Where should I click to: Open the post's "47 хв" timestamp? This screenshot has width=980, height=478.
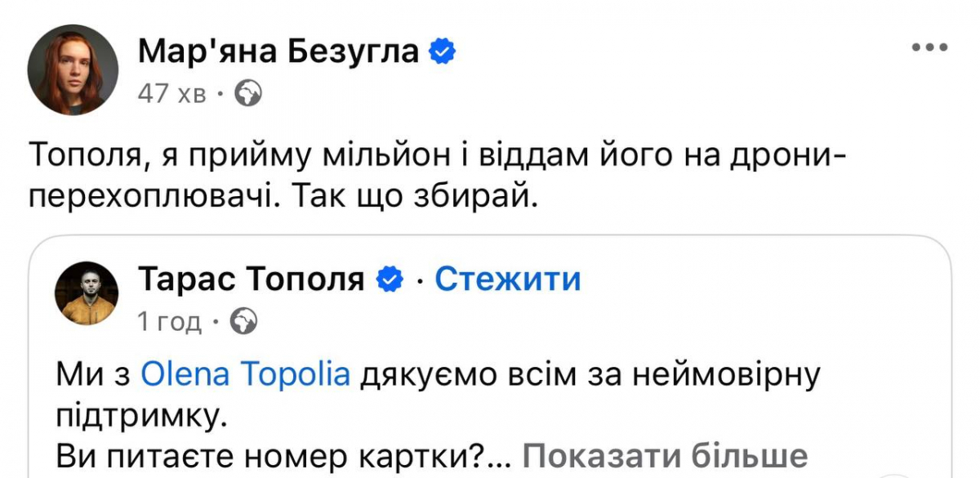pyautogui.click(x=171, y=95)
